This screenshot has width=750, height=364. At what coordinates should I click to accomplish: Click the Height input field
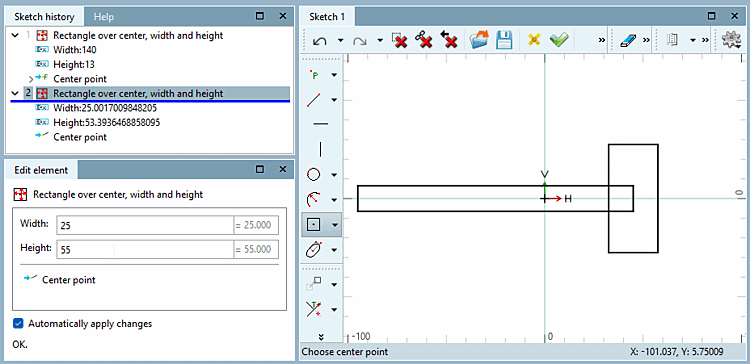pyautogui.click(x=144, y=249)
